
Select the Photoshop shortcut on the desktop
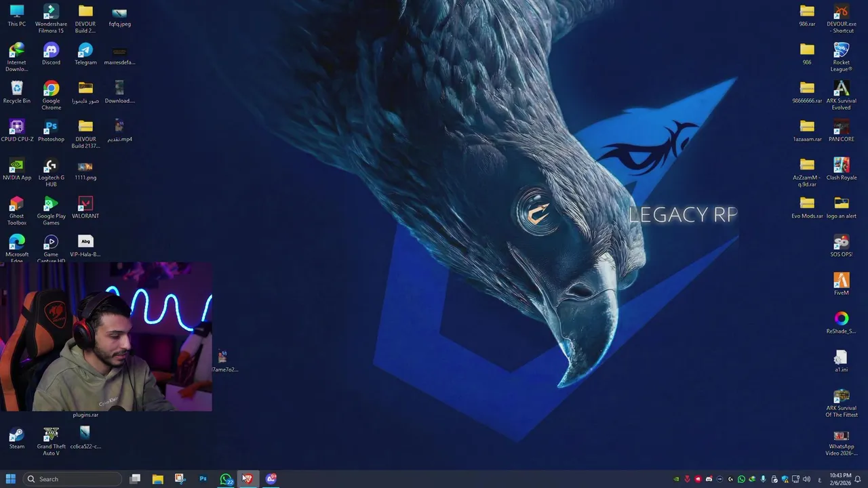point(51,131)
